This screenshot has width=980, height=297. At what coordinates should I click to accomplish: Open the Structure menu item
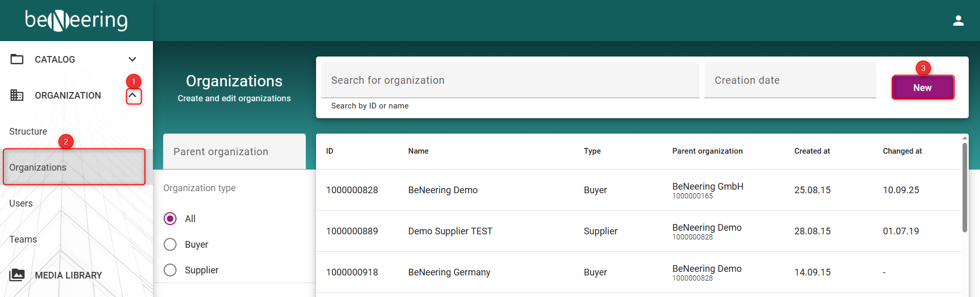pos(28,132)
